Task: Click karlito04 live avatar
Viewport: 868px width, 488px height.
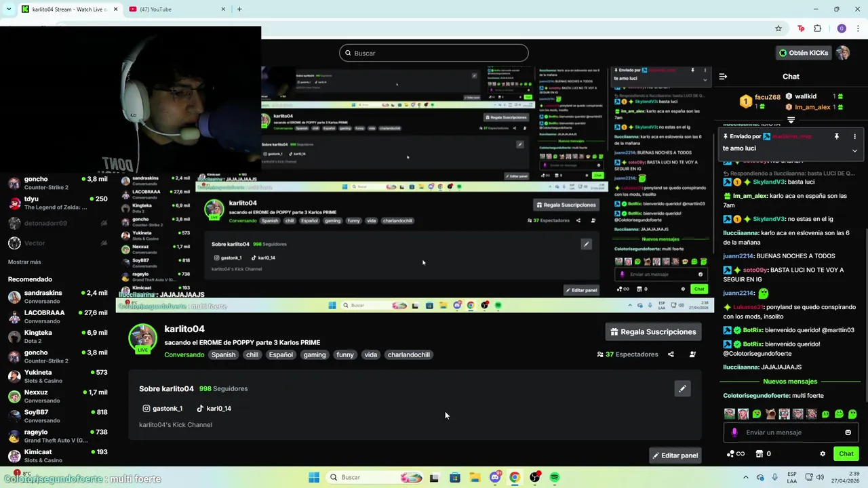Action: (x=142, y=338)
